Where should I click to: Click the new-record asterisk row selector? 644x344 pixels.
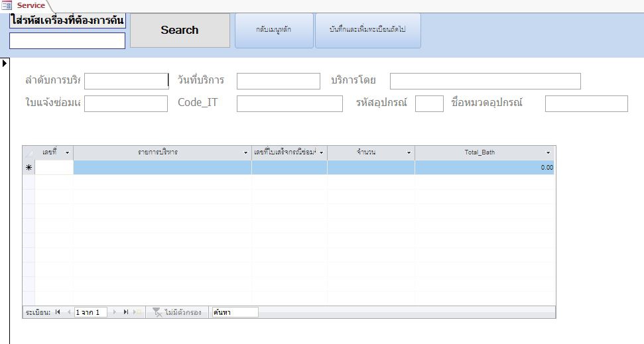point(29,168)
